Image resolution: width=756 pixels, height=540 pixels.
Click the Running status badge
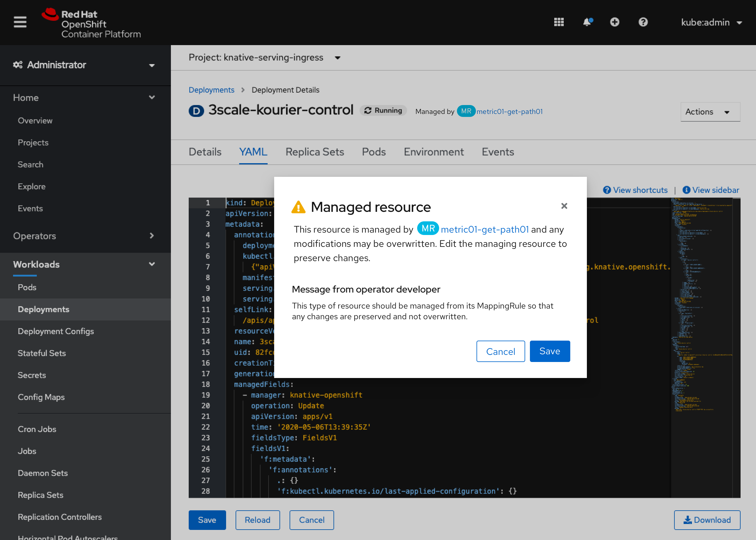pyautogui.click(x=383, y=110)
